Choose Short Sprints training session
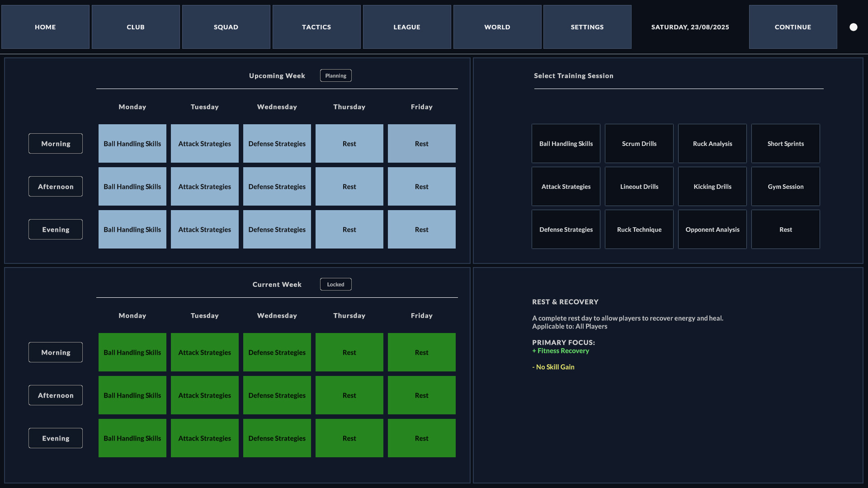 (x=786, y=144)
